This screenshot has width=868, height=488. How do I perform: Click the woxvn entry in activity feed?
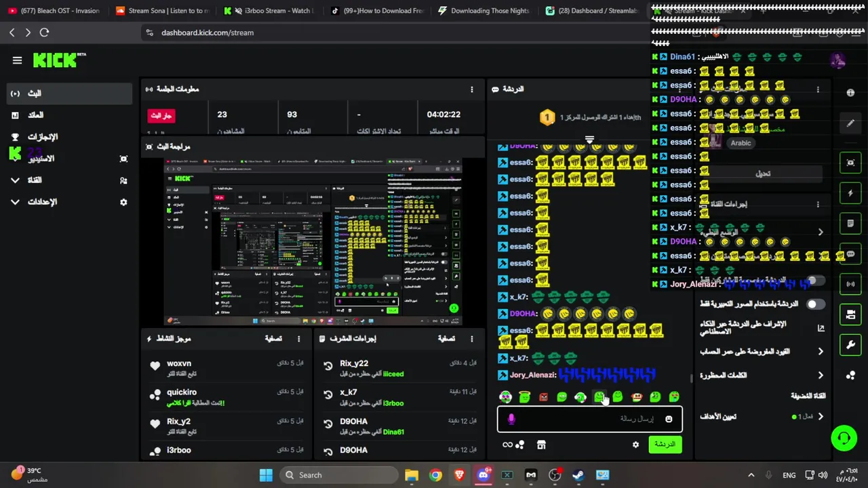[x=226, y=367]
